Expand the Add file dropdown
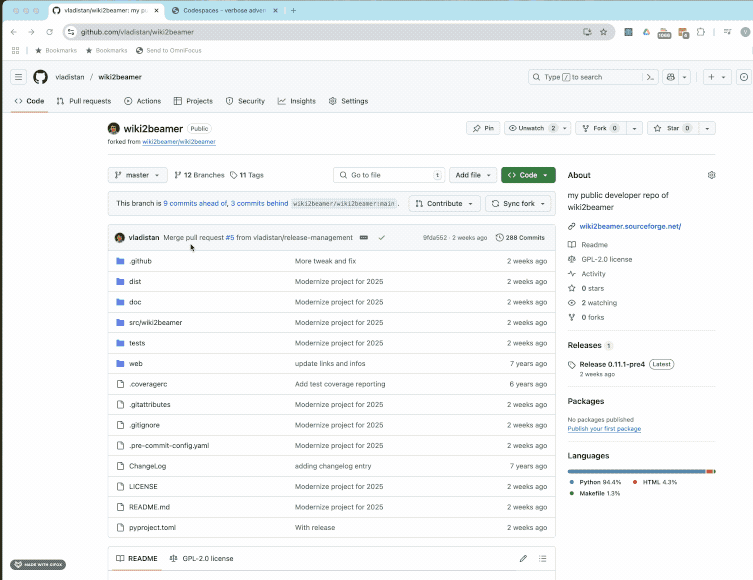753x580 pixels. click(x=473, y=175)
